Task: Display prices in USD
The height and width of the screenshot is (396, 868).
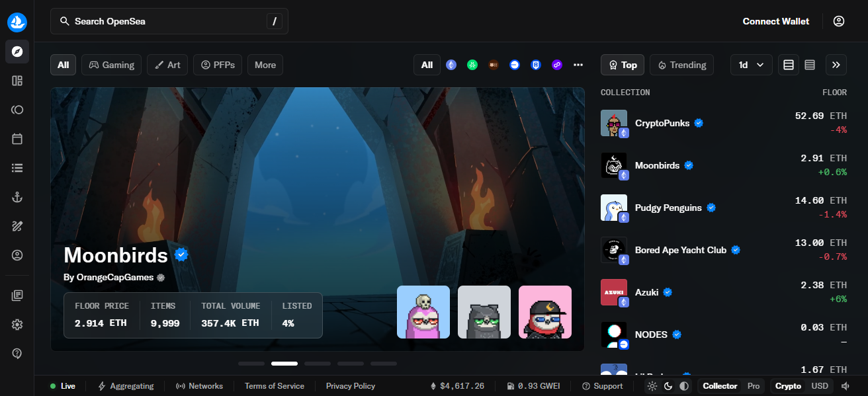Action: (x=820, y=386)
